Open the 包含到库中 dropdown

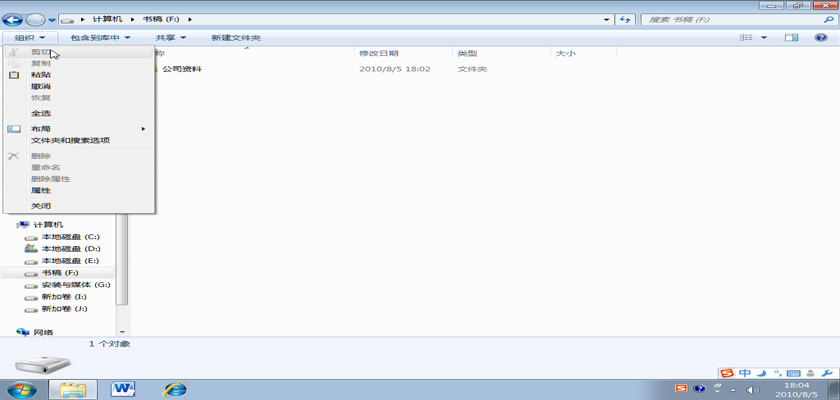pyautogui.click(x=99, y=38)
